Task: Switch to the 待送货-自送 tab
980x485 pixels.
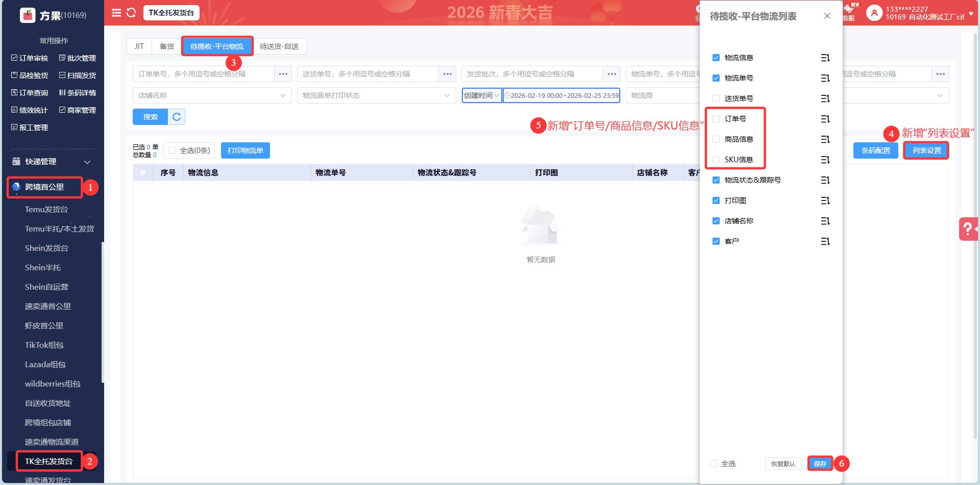Action: click(279, 46)
